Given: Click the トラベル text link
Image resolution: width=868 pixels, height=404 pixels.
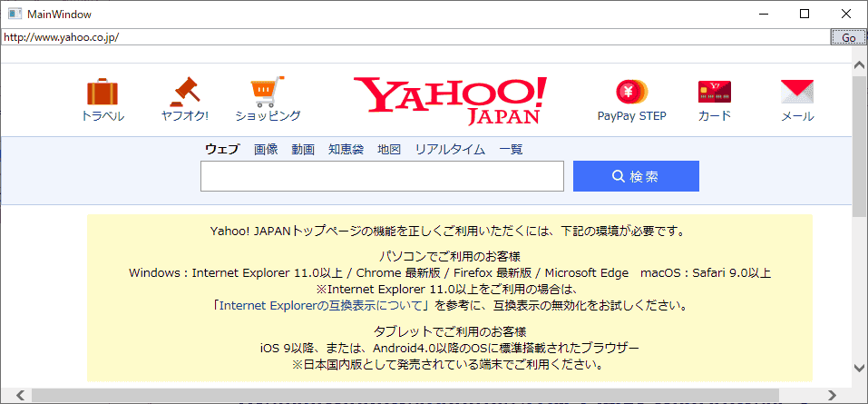Looking at the screenshot, I should (x=103, y=116).
